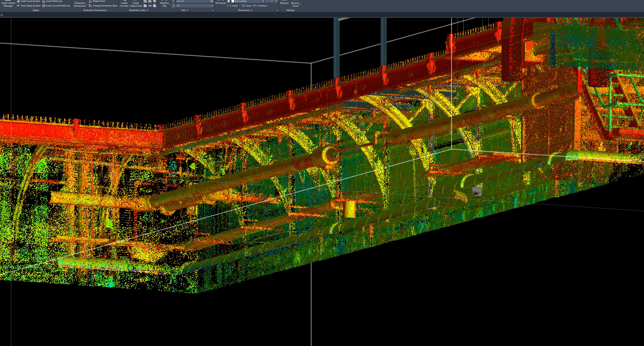Expand the Continue dimension dropdown
The image size is (644, 346).
click(x=269, y=6)
